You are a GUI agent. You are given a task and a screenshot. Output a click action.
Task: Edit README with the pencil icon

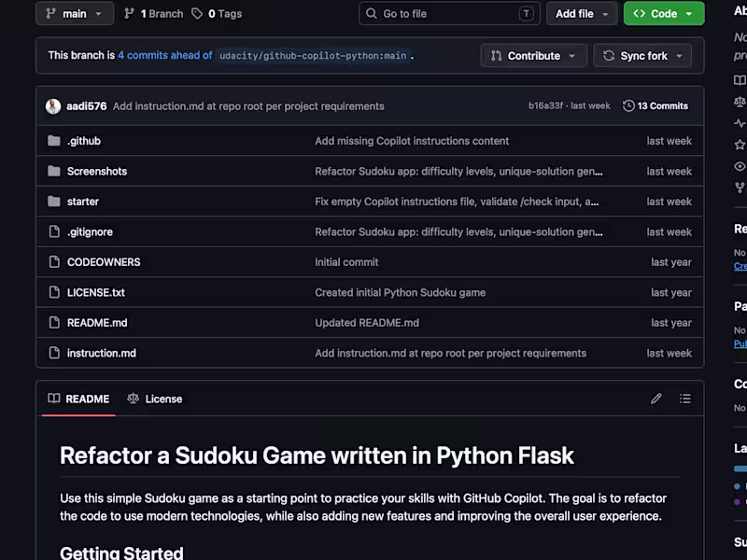pos(656,399)
